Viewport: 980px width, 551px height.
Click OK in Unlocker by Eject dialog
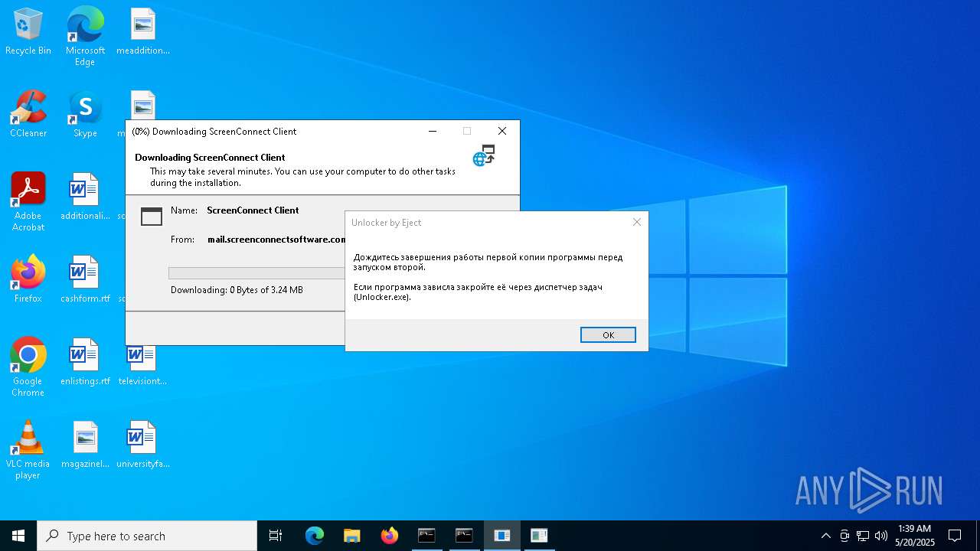[608, 335]
